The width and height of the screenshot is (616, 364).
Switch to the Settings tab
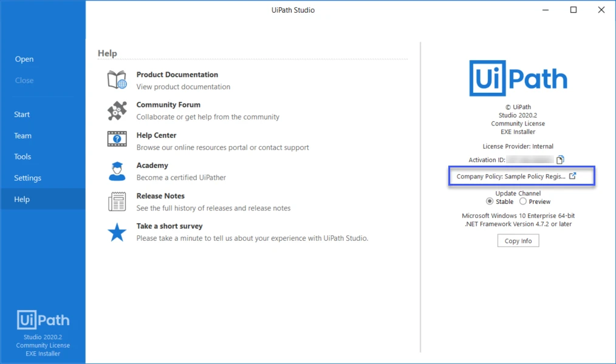(27, 178)
